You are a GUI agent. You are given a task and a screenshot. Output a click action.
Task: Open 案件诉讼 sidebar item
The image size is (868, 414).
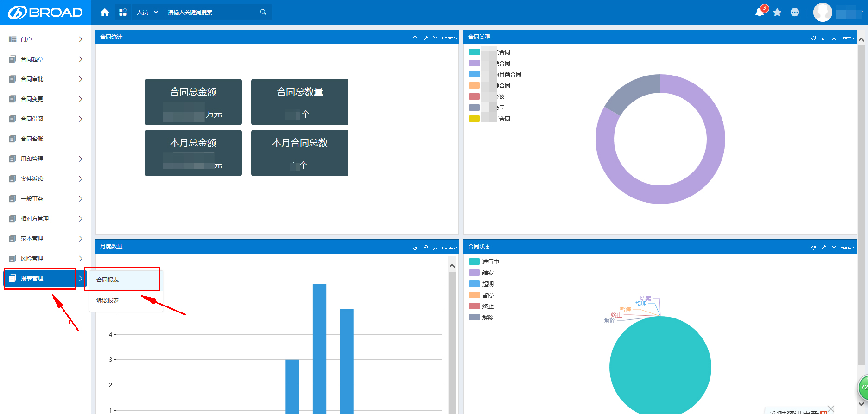tap(45, 179)
